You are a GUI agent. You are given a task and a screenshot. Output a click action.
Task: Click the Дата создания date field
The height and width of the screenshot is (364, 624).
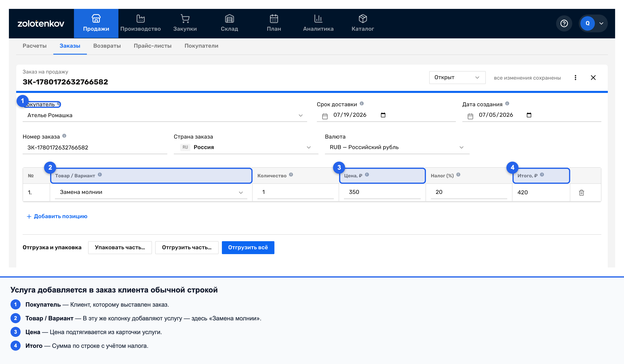(532, 115)
